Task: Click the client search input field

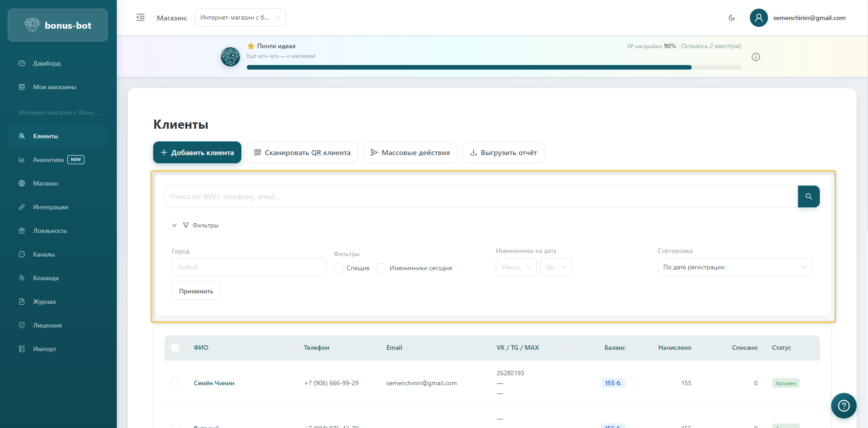Action: point(481,196)
